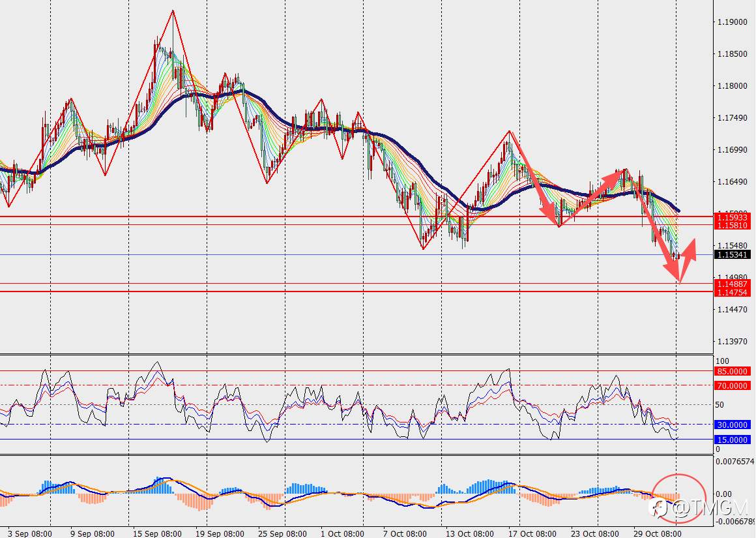Click the TMGM watermark logo
The width and height of the screenshot is (756, 538).
point(699,507)
